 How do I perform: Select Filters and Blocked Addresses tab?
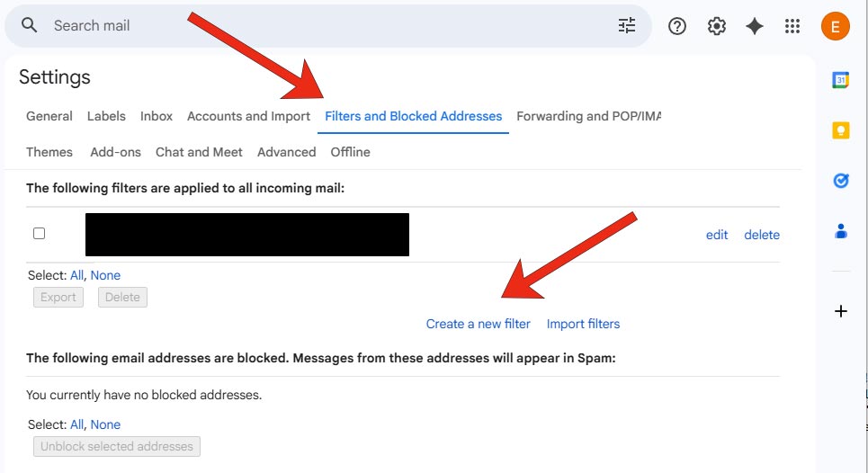[413, 116]
